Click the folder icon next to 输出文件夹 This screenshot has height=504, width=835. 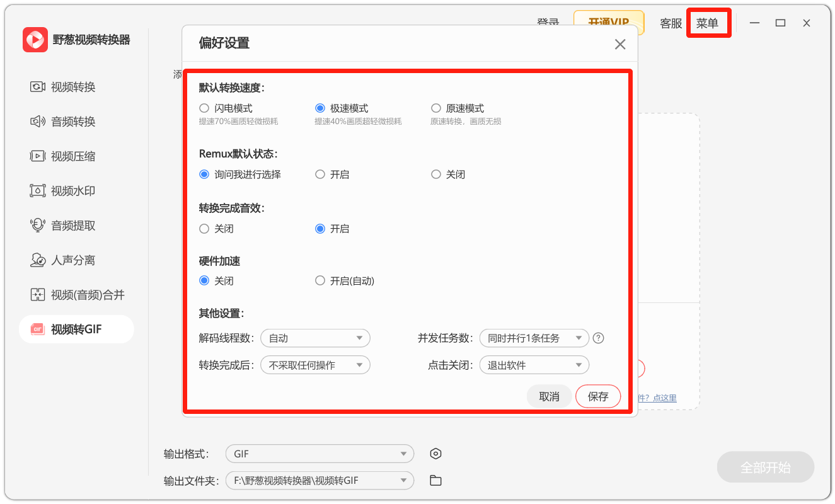point(435,481)
